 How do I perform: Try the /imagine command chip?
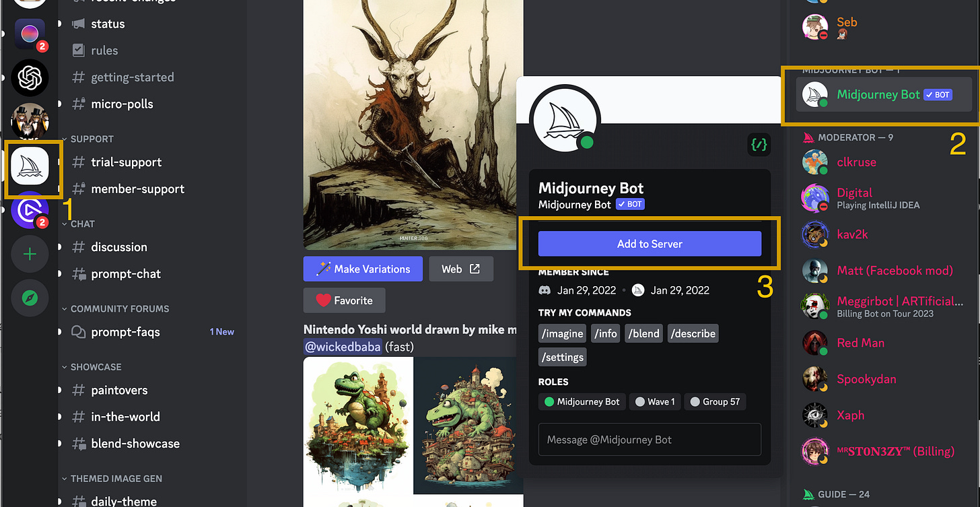click(563, 333)
